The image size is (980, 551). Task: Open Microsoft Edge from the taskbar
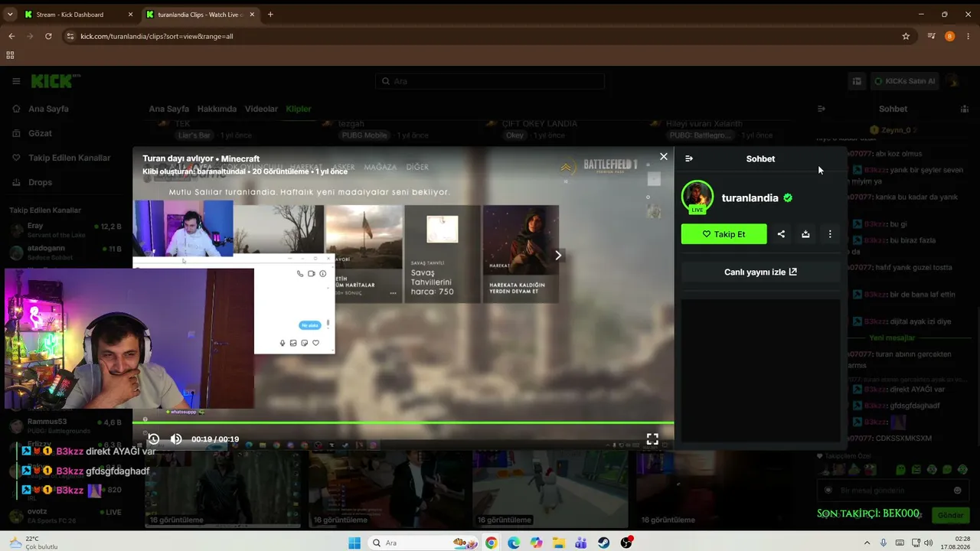(x=513, y=543)
